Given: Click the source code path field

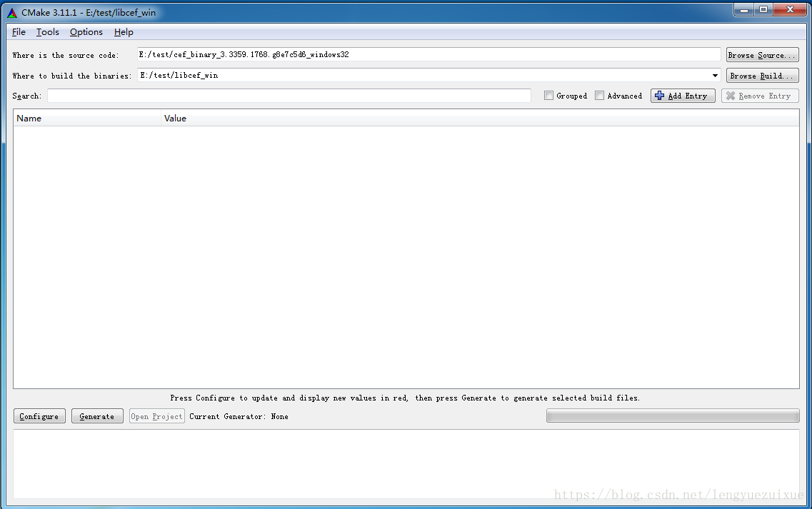Looking at the screenshot, I should tap(428, 54).
